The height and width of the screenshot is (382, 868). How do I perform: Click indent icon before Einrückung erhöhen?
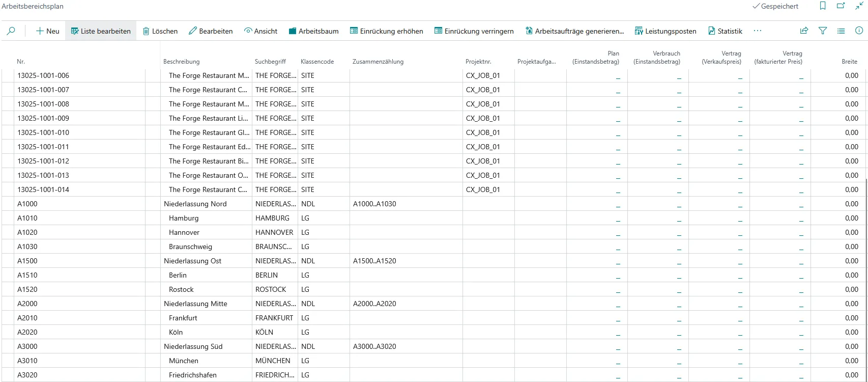pos(354,31)
